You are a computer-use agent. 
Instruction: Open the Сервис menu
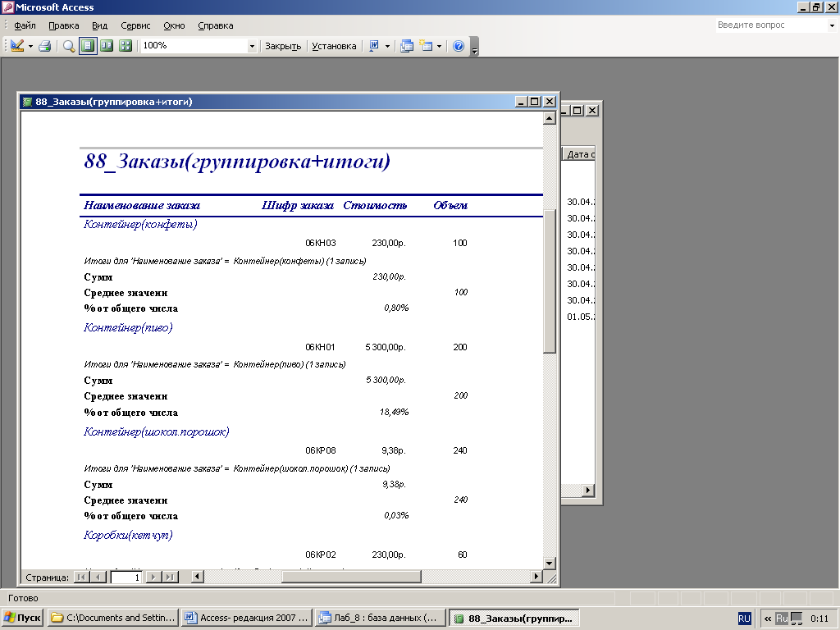click(135, 25)
